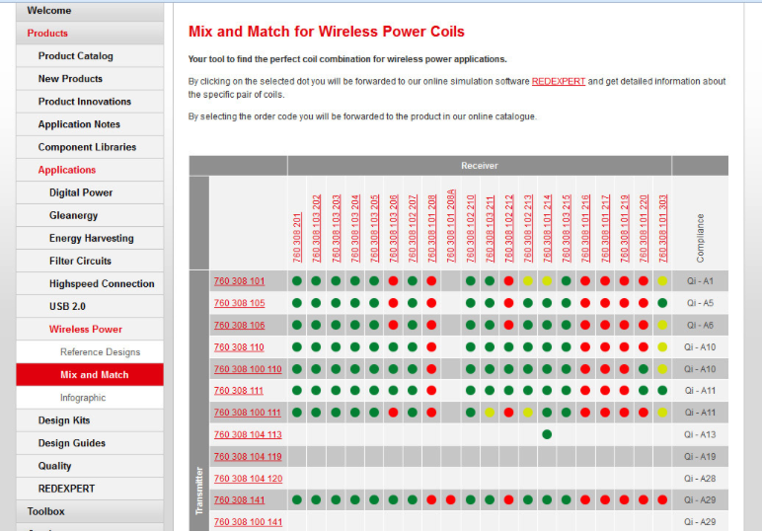
Task: Click green dot in row 760 308 105, column 760 308 101 303
Action: pyautogui.click(x=662, y=303)
